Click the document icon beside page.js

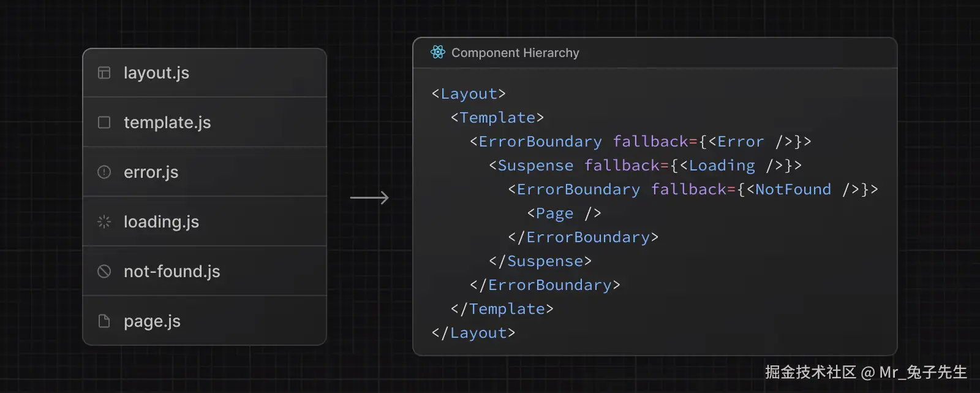pos(104,321)
